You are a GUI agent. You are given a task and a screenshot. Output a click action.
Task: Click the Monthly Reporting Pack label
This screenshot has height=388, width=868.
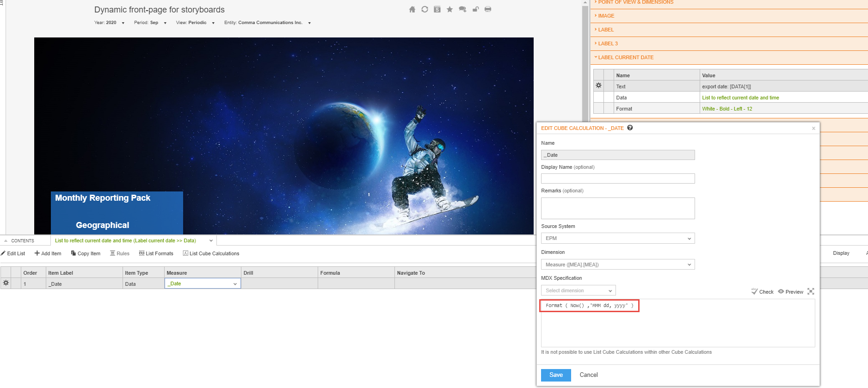click(x=103, y=198)
